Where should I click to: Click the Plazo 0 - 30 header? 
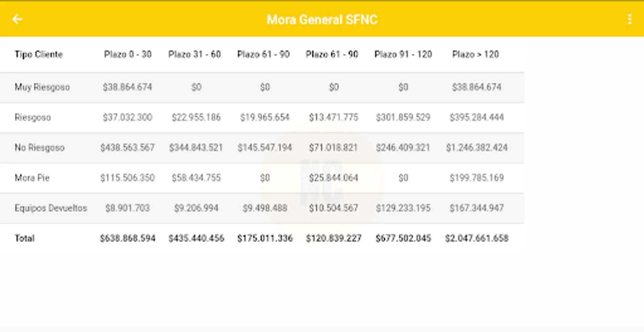tap(128, 55)
